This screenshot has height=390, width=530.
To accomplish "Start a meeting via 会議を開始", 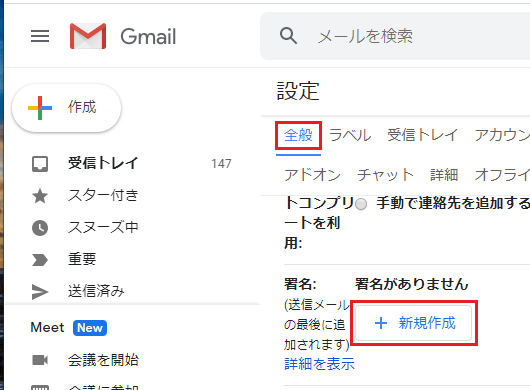I will 103,360.
